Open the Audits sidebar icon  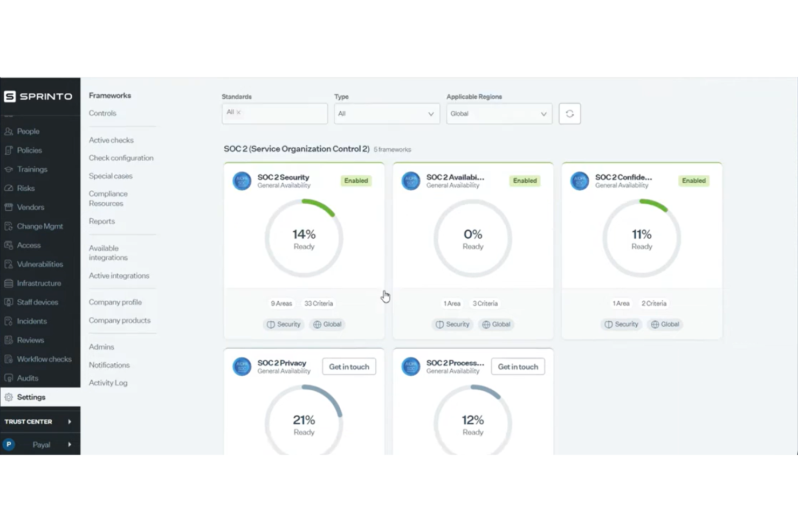9,378
